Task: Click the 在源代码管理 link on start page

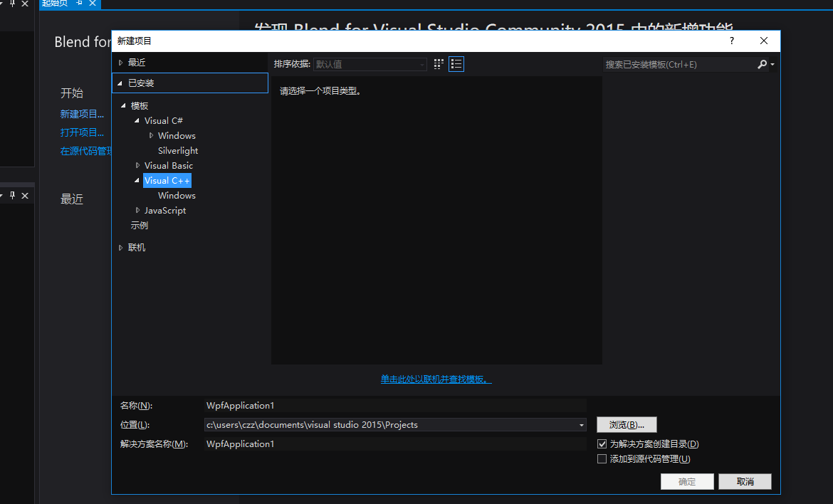Action: (x=86, y=152)
